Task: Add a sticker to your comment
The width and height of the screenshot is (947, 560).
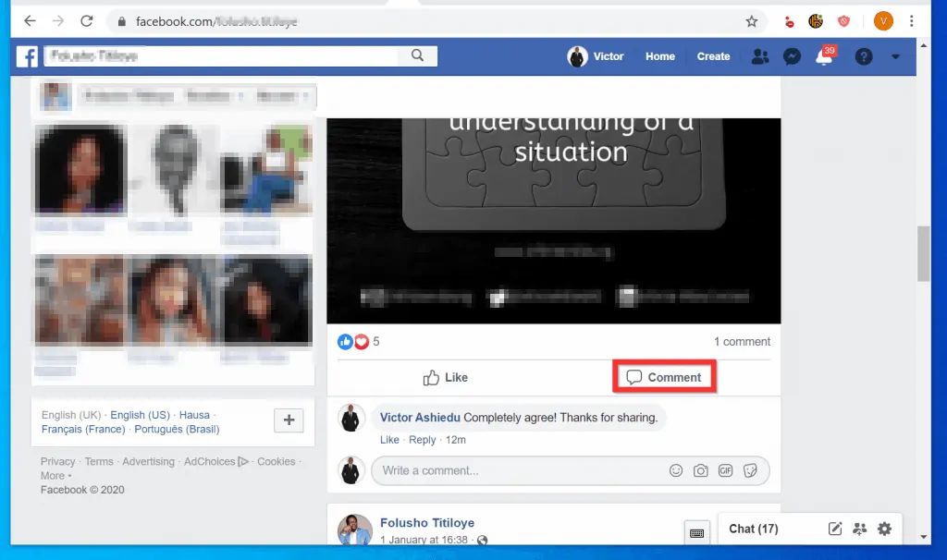Action: point(750,470)
